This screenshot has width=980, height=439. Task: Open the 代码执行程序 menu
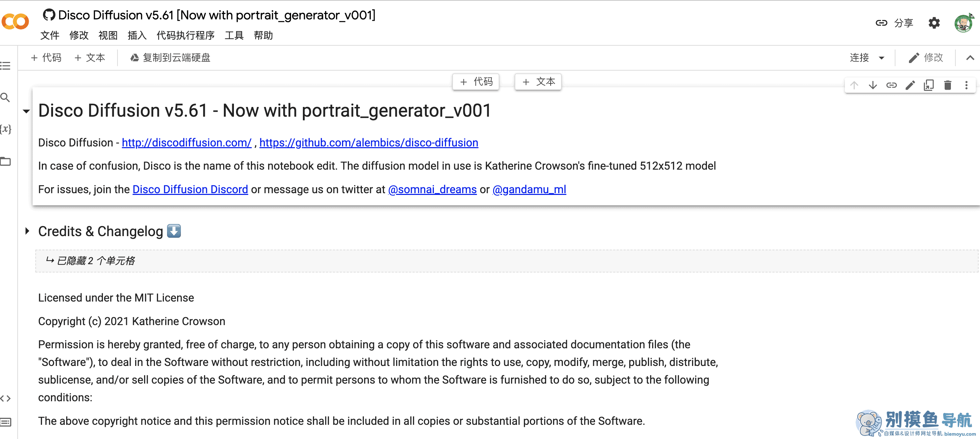click(185, 35)
